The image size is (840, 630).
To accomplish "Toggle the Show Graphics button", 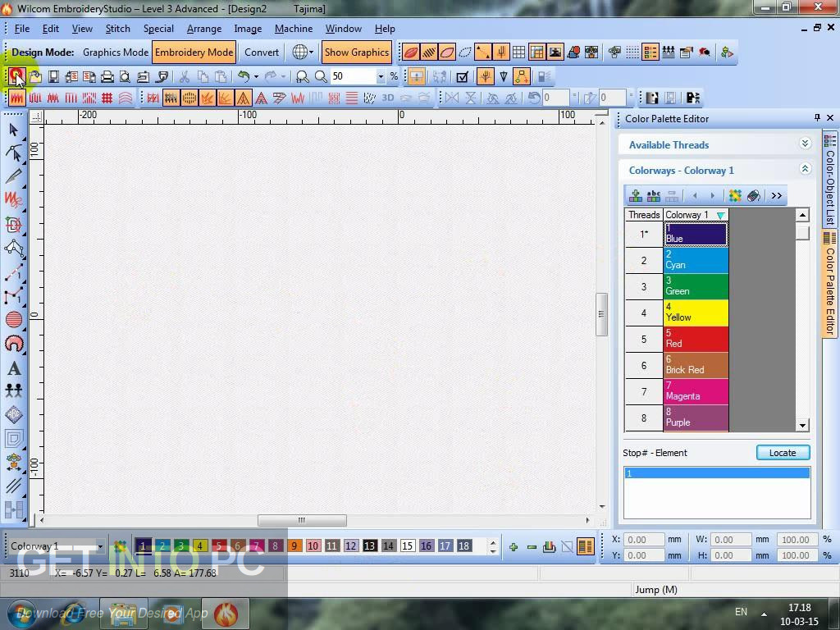I will (356, 52).
